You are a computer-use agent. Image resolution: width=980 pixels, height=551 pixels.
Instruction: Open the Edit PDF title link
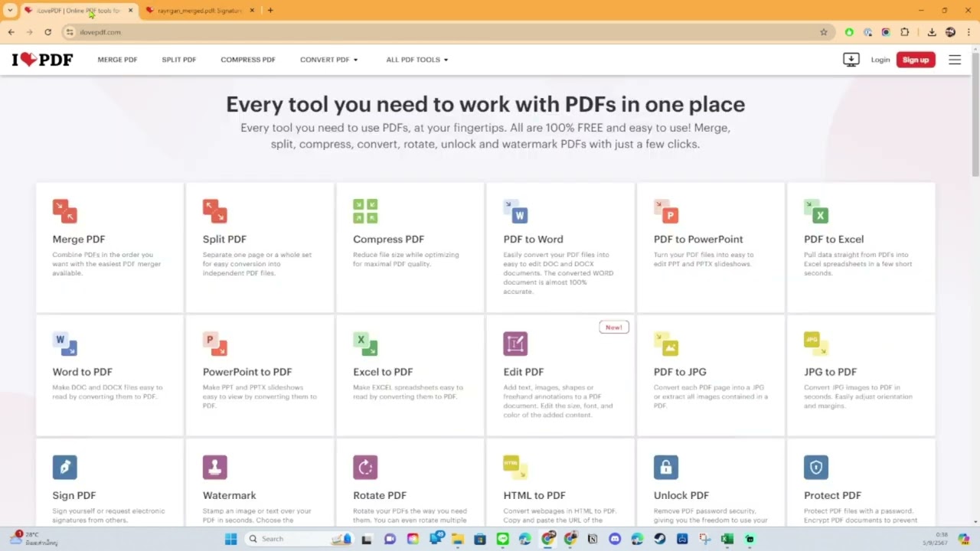click(x=524, y=372)
